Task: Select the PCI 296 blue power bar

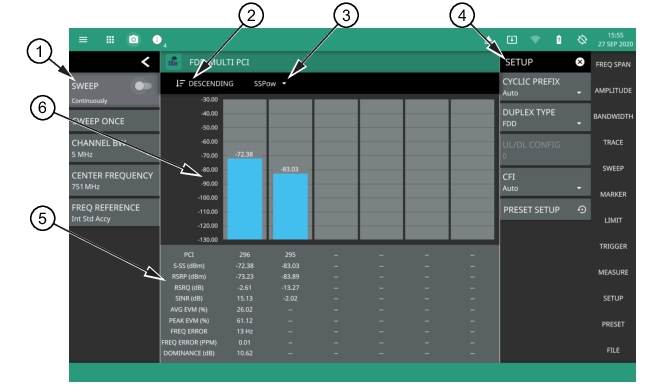Action: 245,199
